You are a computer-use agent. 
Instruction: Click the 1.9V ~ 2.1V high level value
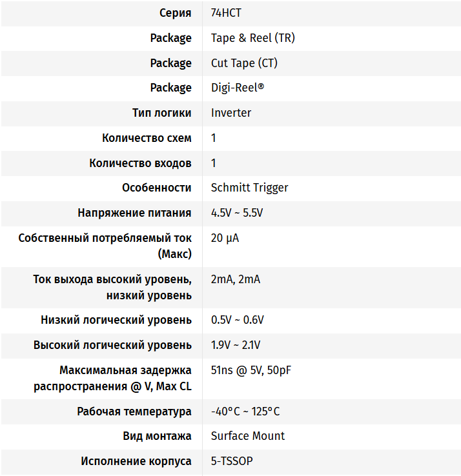(236, 345)
